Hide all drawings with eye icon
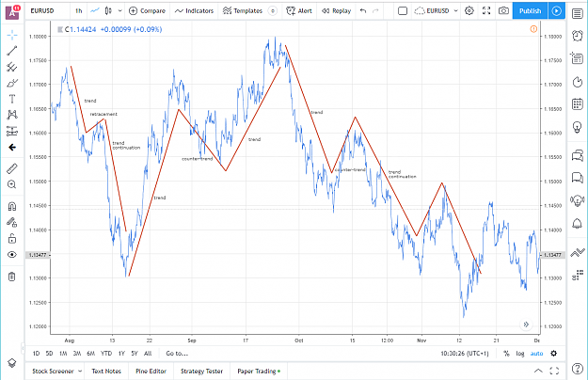Screen dimensions: 588x380 [x=12, y=255]
